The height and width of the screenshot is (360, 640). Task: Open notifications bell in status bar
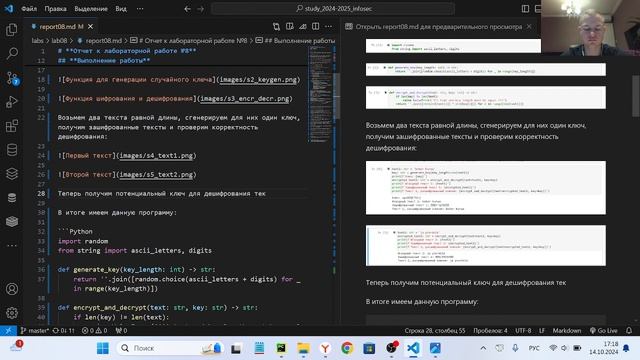[629, 331]
